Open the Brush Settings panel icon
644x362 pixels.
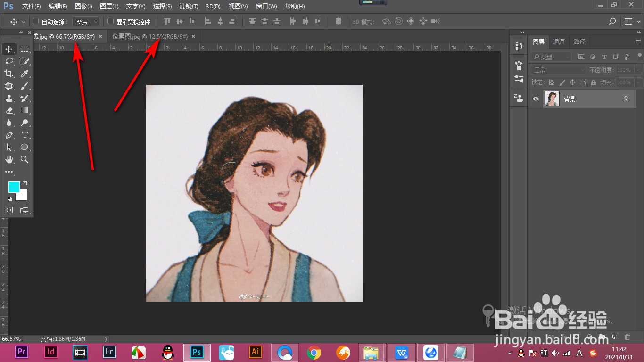tap(519, 79)
